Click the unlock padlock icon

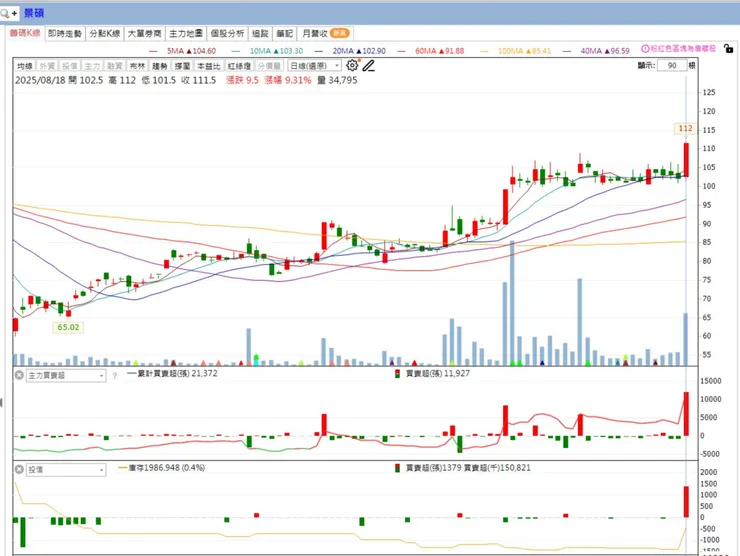(x=729, y=48)
